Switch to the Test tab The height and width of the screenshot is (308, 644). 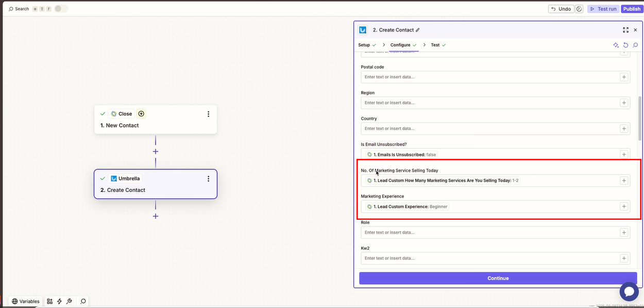tap(438, 45)
